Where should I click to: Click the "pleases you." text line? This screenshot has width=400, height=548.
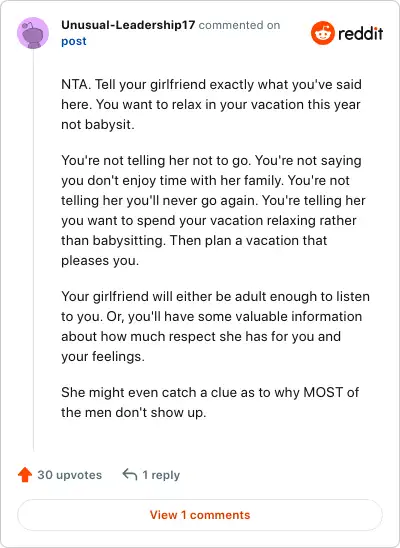coord(100,261)
